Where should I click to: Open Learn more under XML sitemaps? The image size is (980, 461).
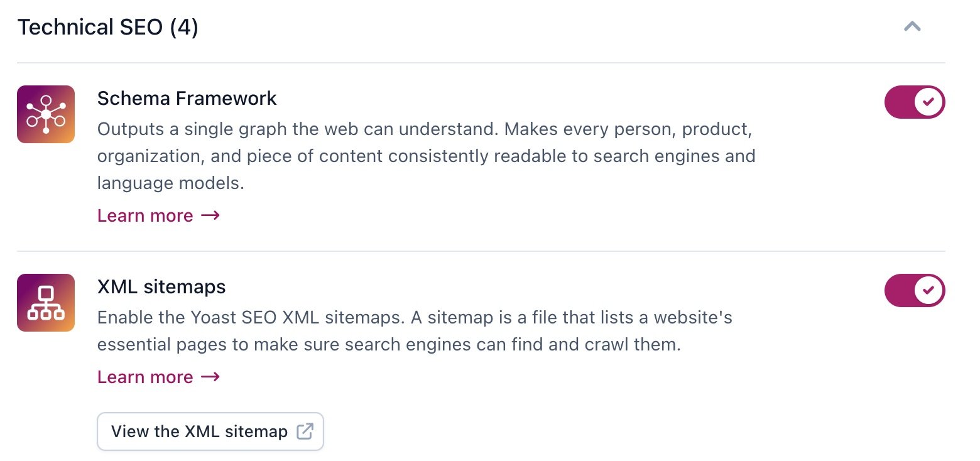tap(145, 377)
